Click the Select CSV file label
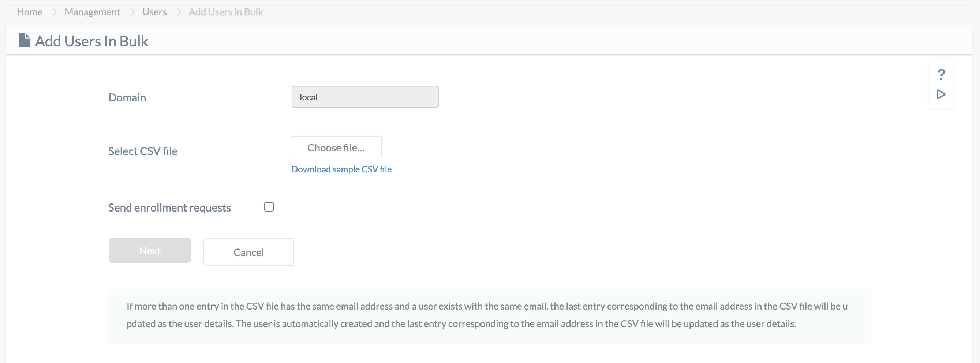The width and height of the screenshot is (980, 363). point(143,151)
